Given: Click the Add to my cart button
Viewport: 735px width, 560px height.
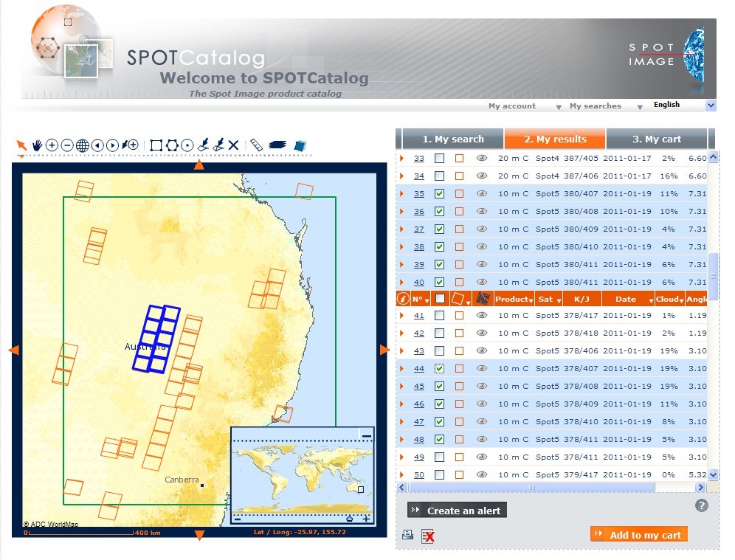Looking at the screenshot, I should pyautogui.click(x=639, y=535).
